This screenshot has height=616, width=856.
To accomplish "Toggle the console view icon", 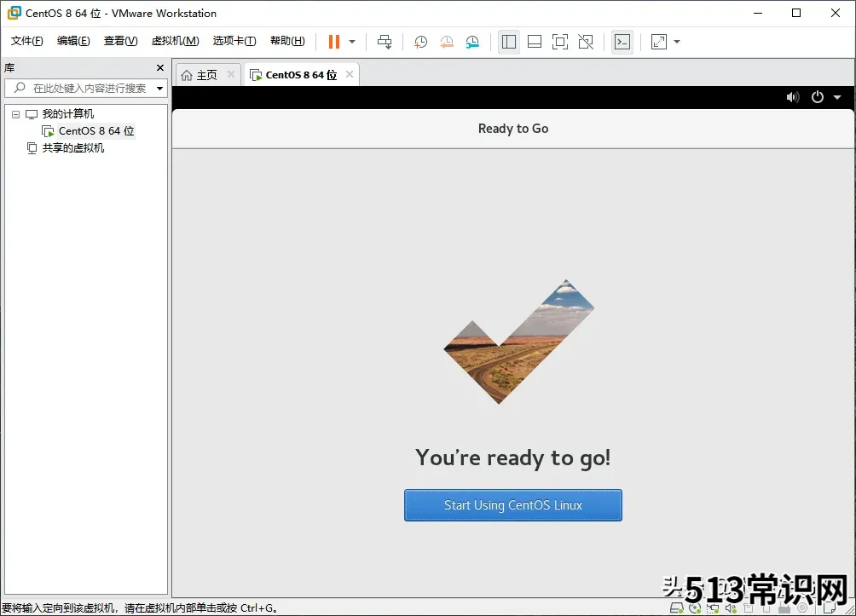I will pos(622,42).
